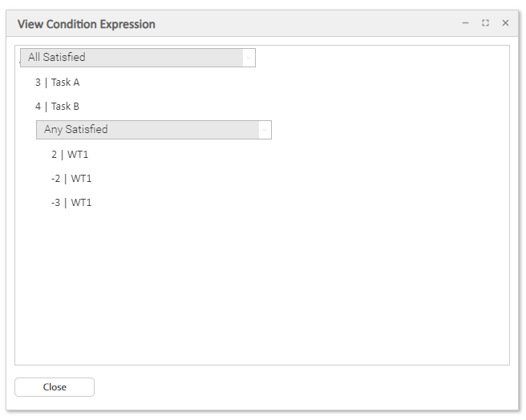The height and width of the screenshot is (420, 526).
Task: Click the All Satisfied dropdown arrow
Action: click(249, 57)
